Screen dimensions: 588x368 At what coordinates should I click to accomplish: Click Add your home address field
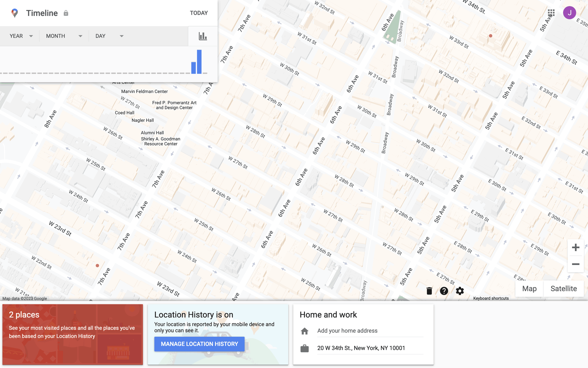[x=370, y=331]
